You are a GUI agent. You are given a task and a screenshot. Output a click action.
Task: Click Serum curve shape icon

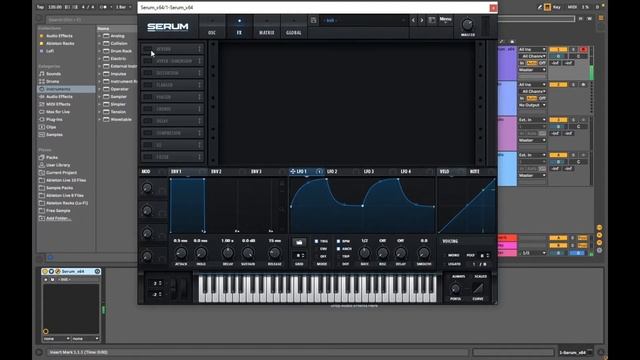tap(478, 289)
